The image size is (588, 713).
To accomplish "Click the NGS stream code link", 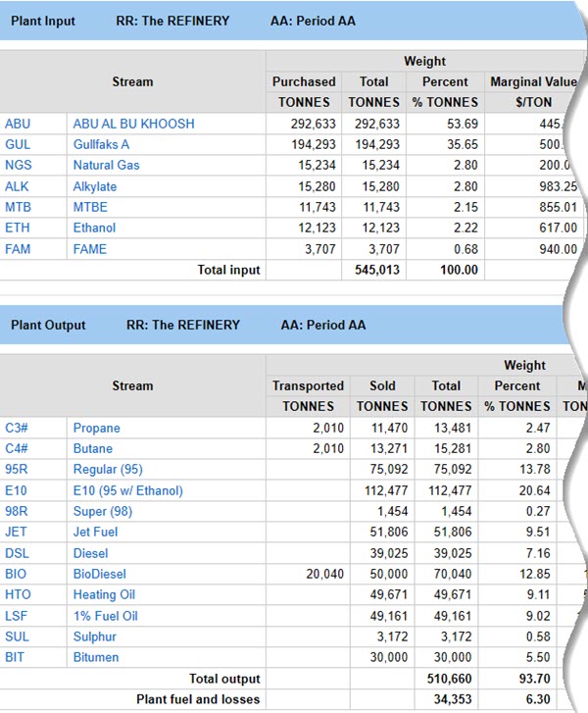I will coord(18,165).
